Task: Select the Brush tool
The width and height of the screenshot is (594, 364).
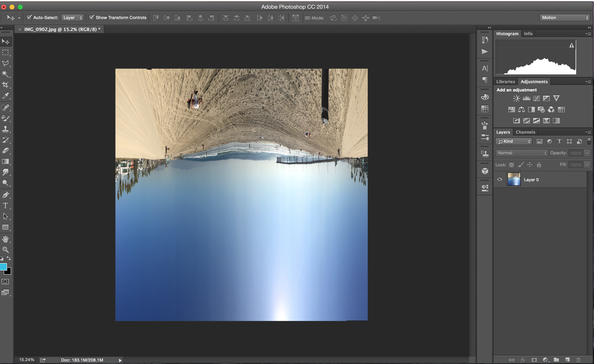Action: 5,118
